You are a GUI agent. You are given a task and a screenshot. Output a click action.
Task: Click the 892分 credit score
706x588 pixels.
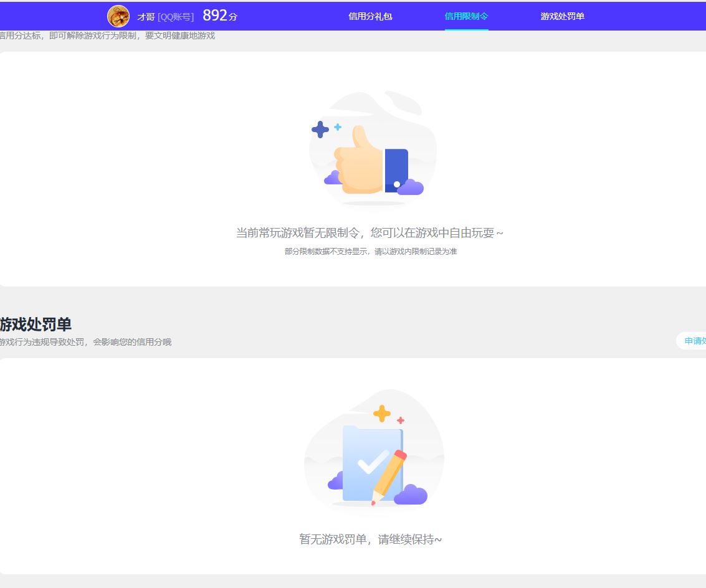[x=219, y=16]
